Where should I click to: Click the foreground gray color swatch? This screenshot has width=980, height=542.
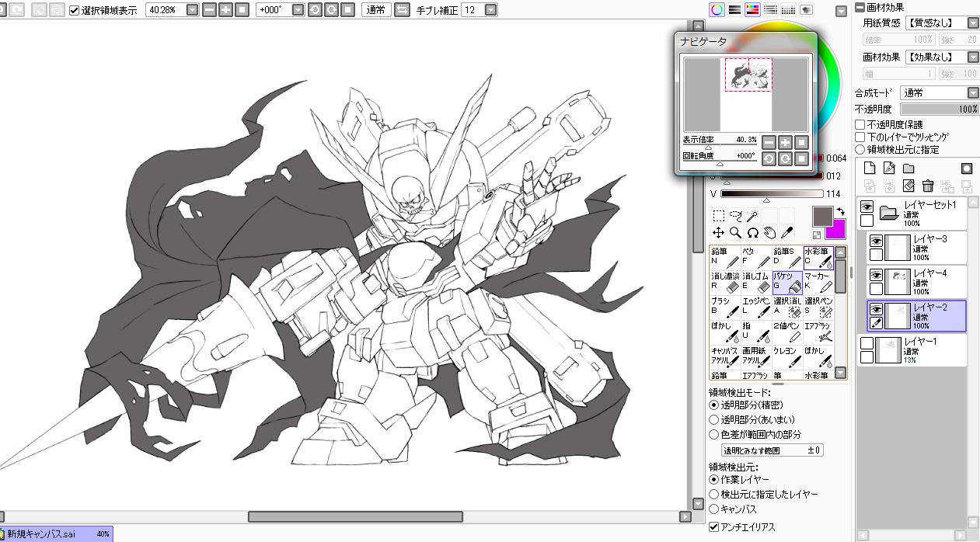pos(823,216)
